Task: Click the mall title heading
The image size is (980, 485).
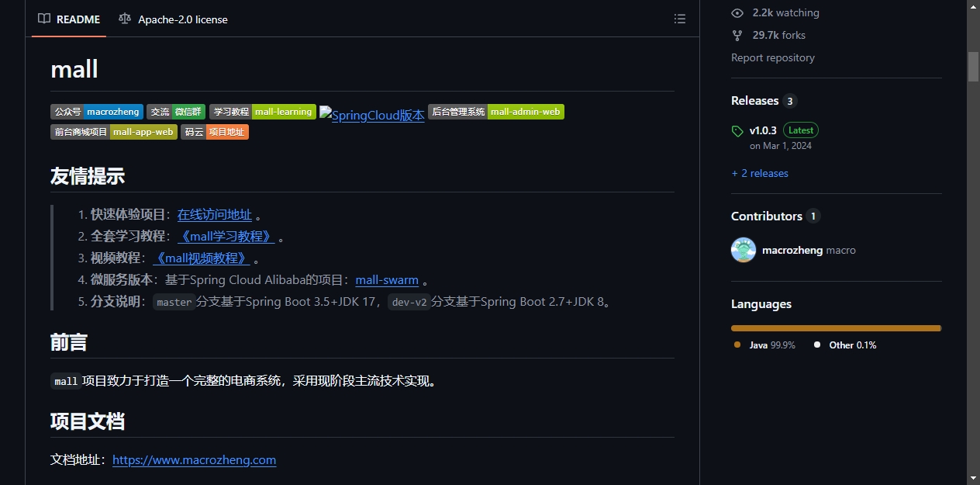Action: click(x=74, y=69)
